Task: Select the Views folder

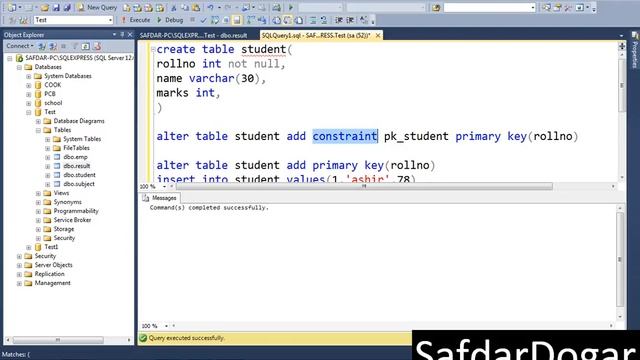Action: [x=61, y=193]
